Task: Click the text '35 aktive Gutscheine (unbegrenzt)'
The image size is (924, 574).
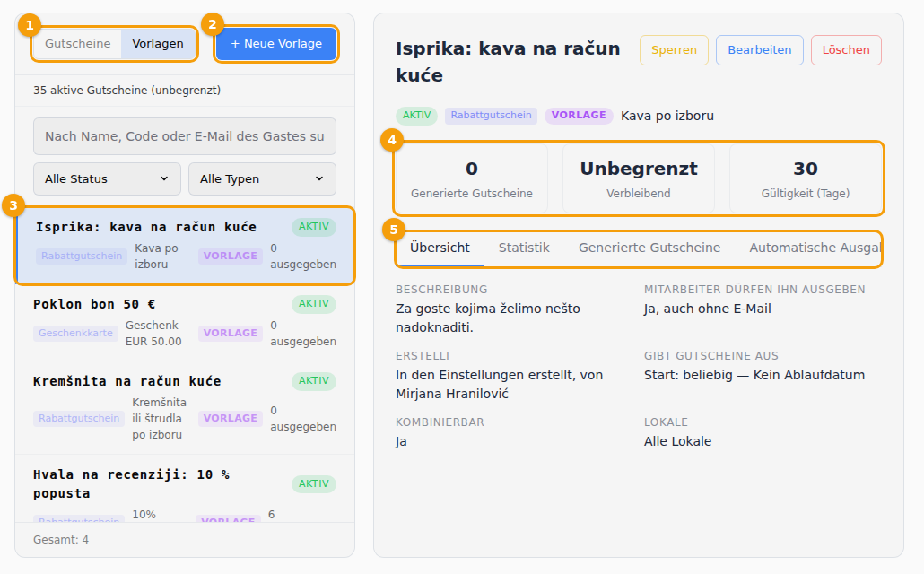Action: [x=126, y=91]
